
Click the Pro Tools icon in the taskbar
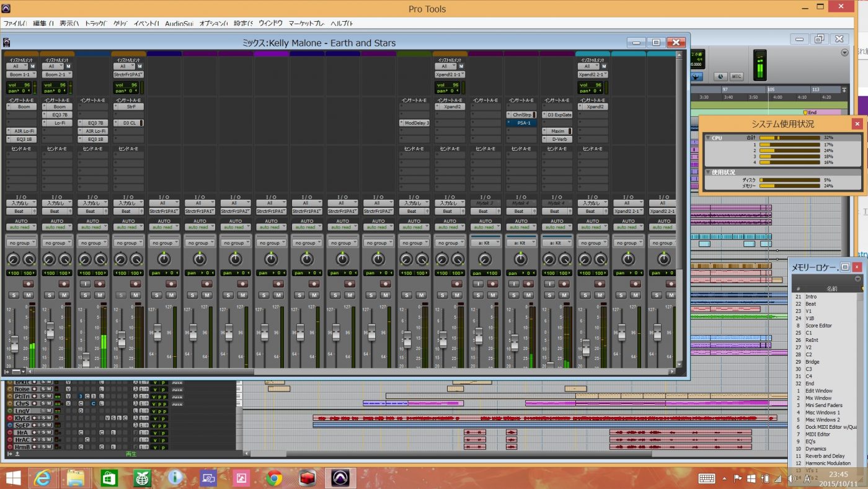340,478
